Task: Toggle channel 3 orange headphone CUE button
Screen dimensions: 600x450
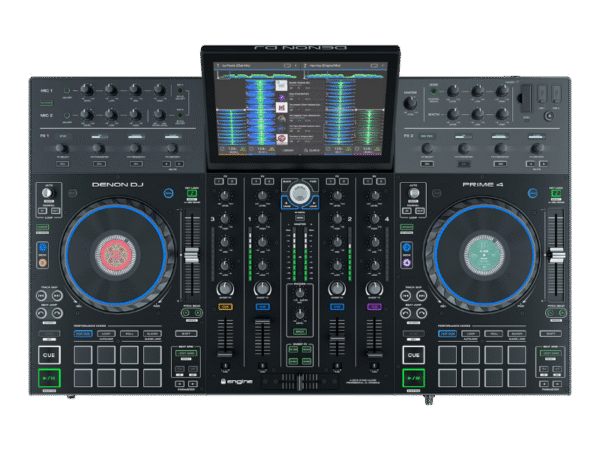Action: coord(226,305)
